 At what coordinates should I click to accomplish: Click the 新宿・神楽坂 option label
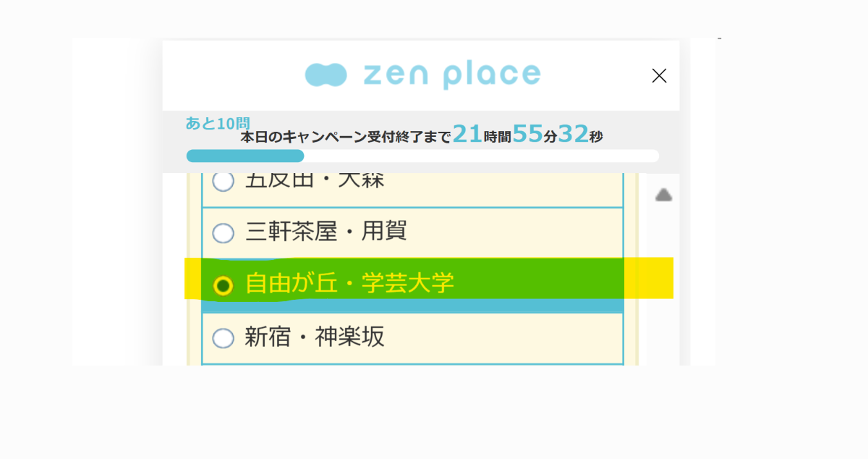pyautogui.click(x=314, y=337)
